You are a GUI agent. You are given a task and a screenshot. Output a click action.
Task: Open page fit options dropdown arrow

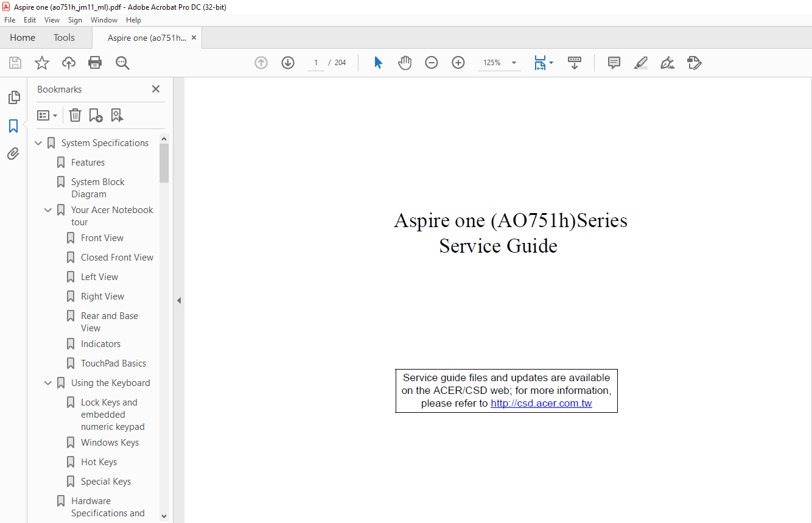[551, 63]
